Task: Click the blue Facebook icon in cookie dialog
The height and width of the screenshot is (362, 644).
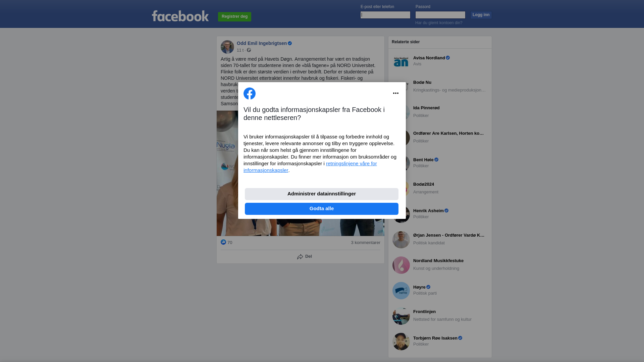Action: coord(250,94)
